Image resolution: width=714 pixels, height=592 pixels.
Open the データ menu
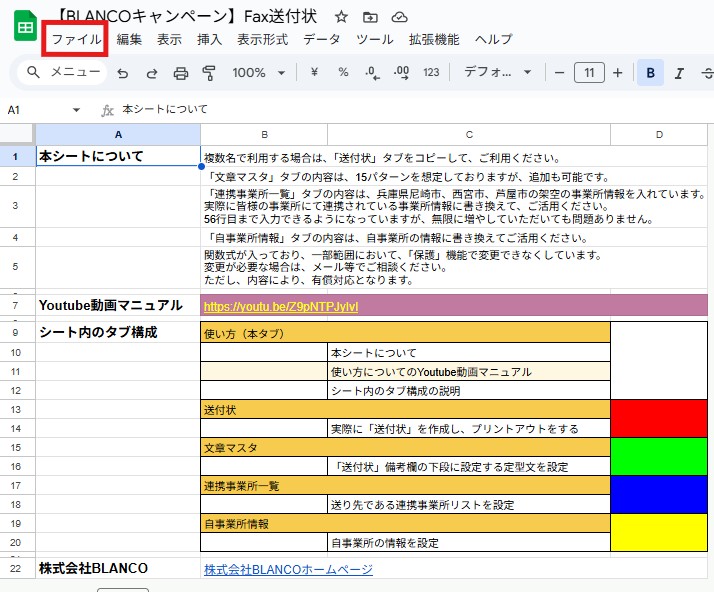click(x=322, y=40)
